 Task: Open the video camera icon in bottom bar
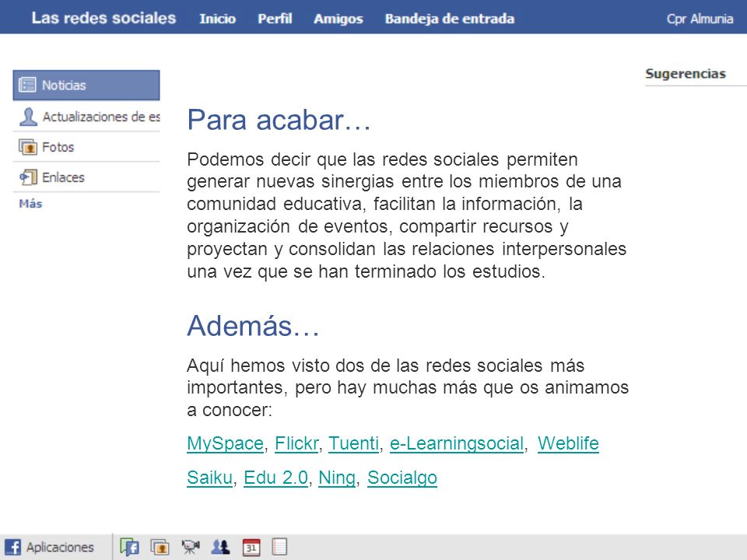[x=191, y=547]
